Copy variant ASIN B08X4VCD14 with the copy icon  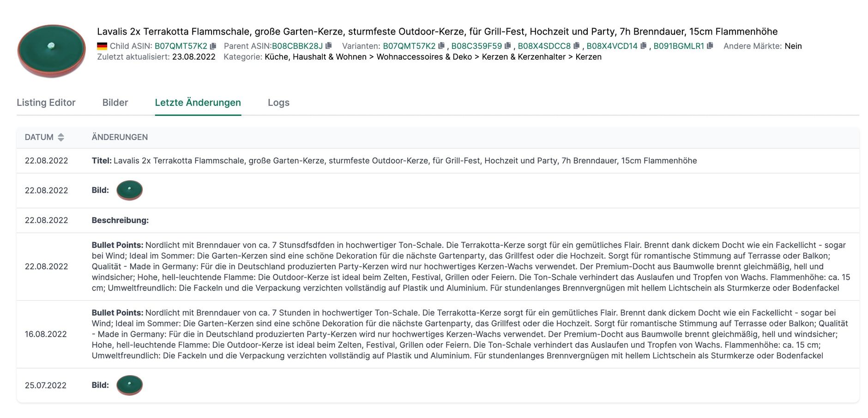[x=643, y=46]
